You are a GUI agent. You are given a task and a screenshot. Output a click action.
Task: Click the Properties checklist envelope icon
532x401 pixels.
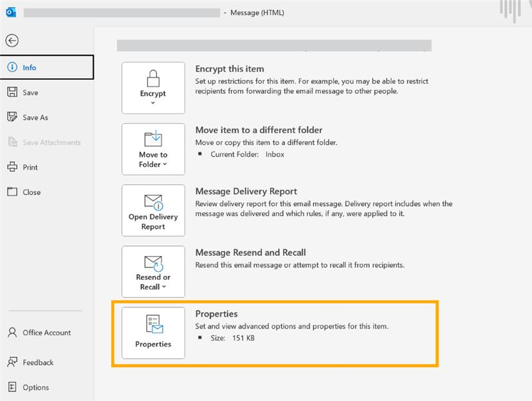(154, 324)
